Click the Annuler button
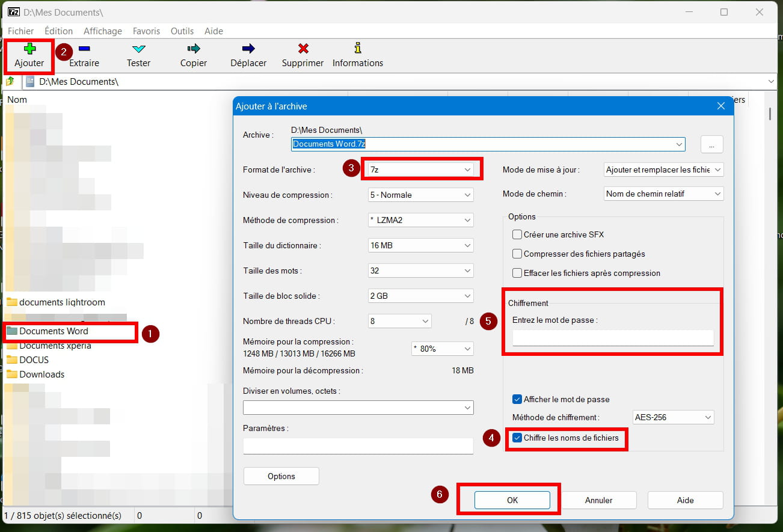Viewport: 783px width, 532px height. 598,500
